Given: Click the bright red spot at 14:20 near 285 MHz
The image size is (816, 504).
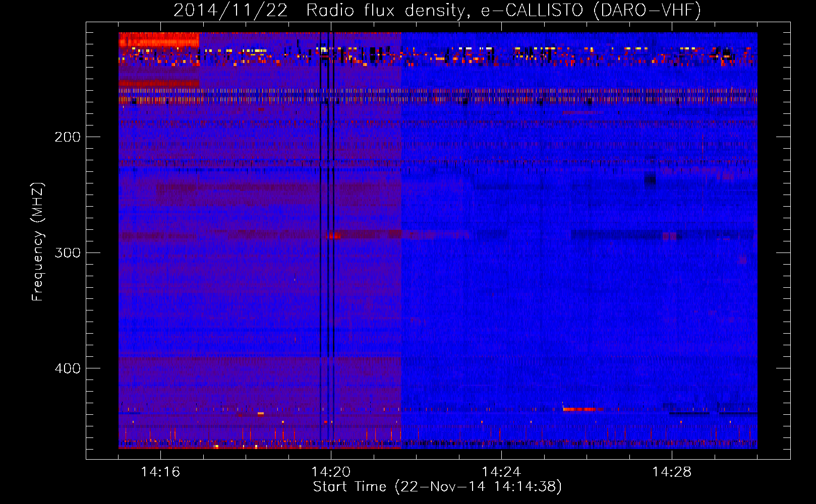Looking at the screenshot, I should tap(333, 235).
